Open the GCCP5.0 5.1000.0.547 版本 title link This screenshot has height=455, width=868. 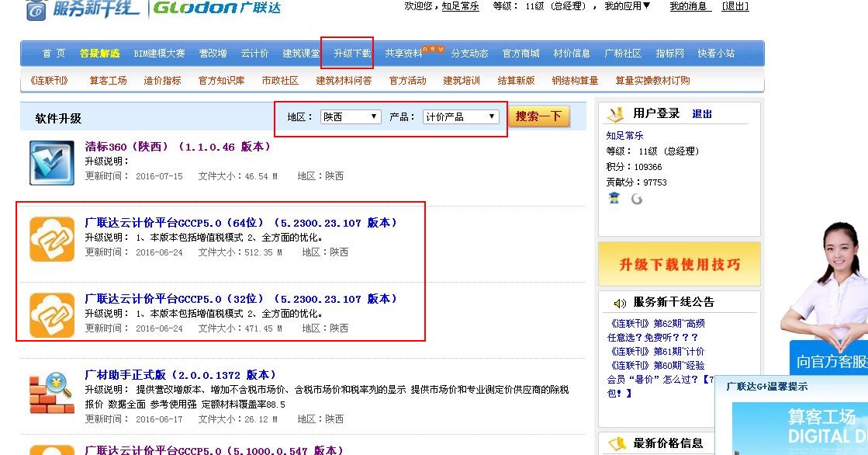click(x=214, y=450)
